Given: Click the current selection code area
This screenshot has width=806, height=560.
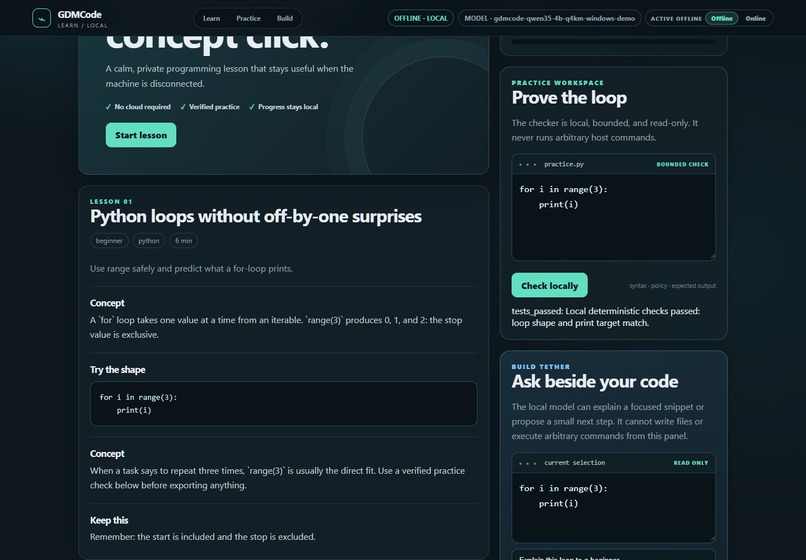Looking at the screenshot, I should click(x=613, y=507).
